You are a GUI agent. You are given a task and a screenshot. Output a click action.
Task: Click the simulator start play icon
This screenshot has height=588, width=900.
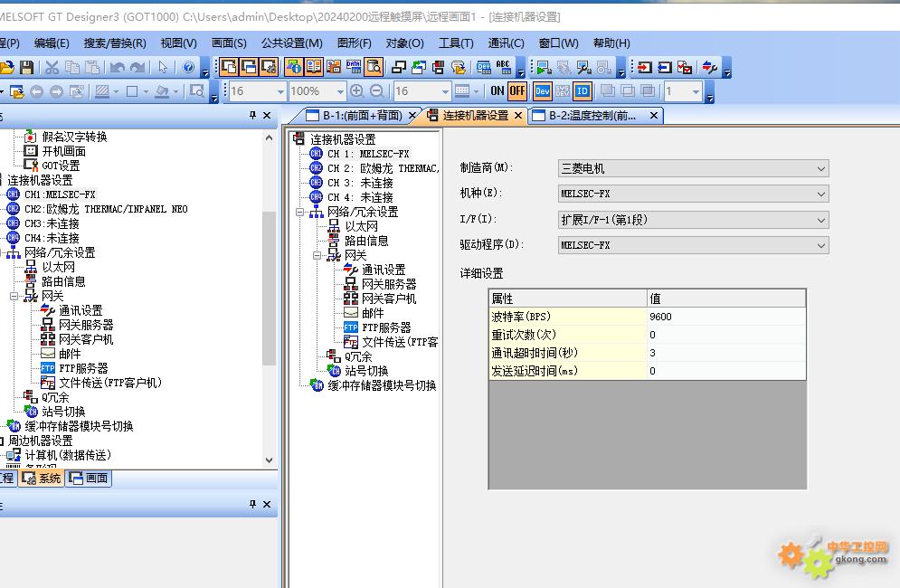pyautogui.click(x=543, y=67)
